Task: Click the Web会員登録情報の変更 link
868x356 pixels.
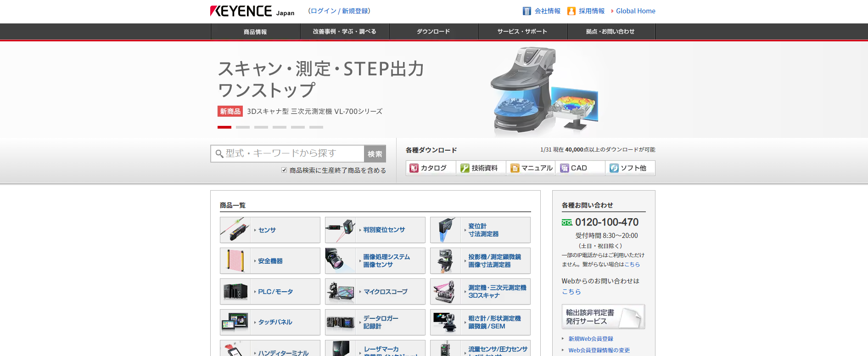Action: pos(599,350)
